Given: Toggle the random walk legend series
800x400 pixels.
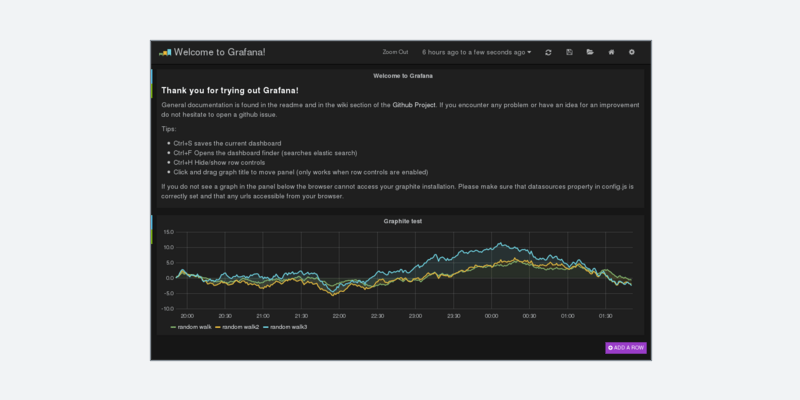Looking at the screenshot, I should 191,327.
